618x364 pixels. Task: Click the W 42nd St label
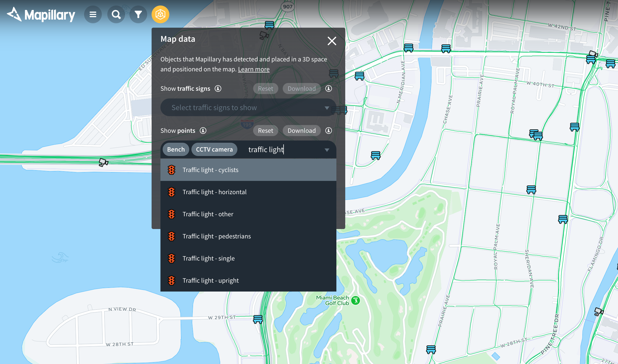(x=562, y=27)
